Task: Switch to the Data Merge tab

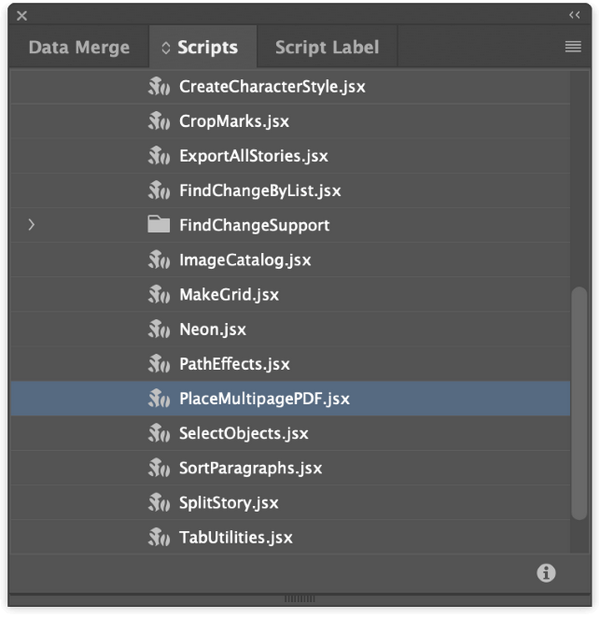Action: (x=79, y=47)
